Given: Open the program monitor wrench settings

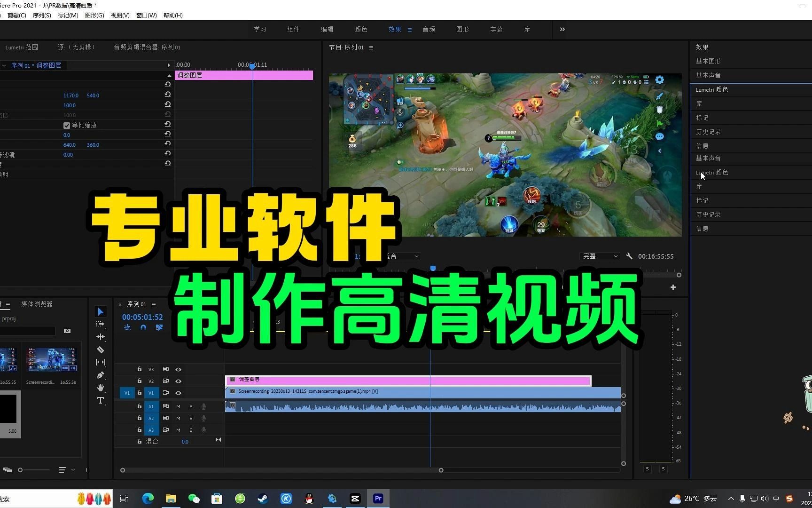Looking at the screenshot, I should coord(629,256).
